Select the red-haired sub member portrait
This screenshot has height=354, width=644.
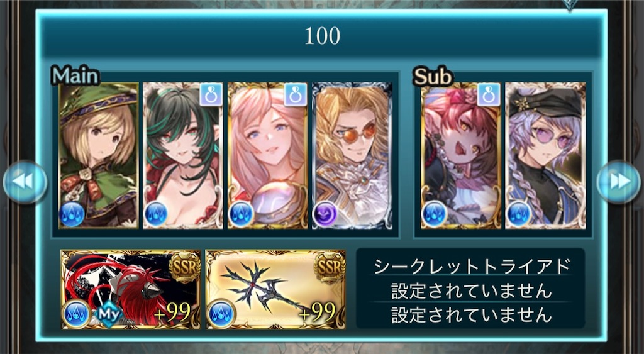(461, 155)
